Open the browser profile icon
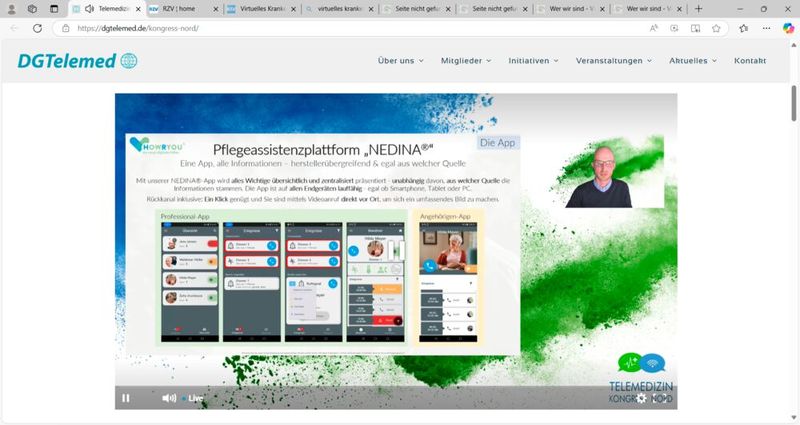Viewport: 800px width, 425px height. [12, 9]
